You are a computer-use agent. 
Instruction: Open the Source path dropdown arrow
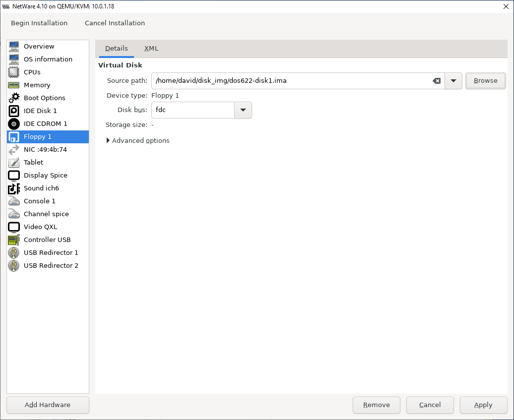coord(453,81)
